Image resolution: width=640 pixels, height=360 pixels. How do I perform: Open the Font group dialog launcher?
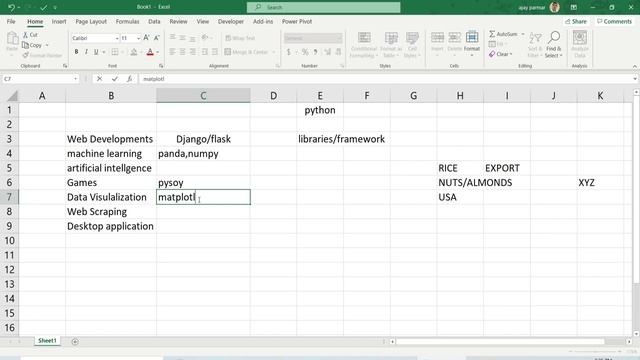click(x=161, y=66)
